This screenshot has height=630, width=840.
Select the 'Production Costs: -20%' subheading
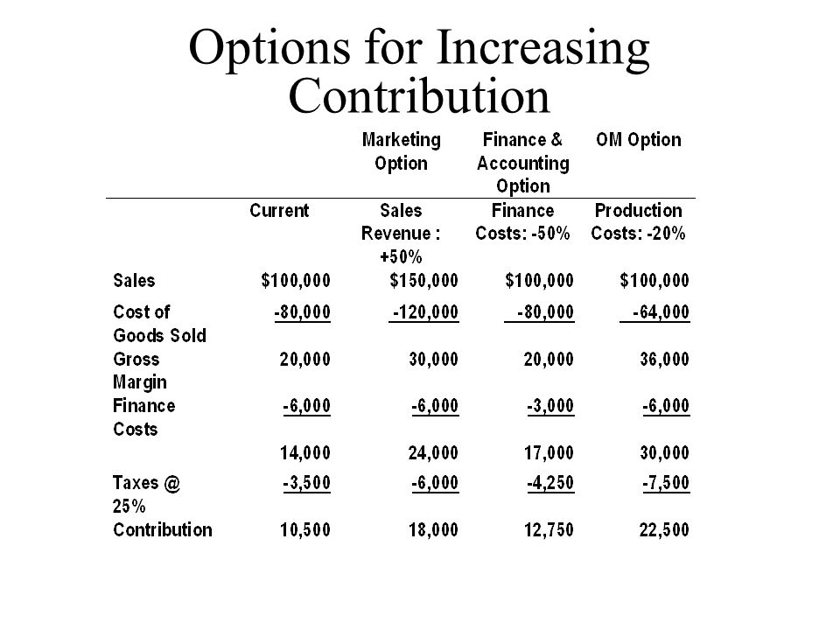pyautogui.click(x=638, y=221)
